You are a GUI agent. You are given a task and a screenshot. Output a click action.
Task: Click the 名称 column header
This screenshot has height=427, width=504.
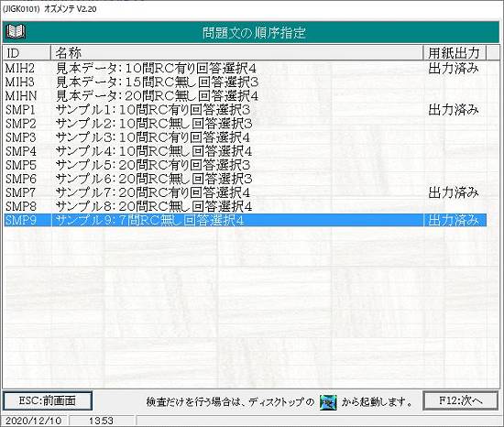point(237,53)
